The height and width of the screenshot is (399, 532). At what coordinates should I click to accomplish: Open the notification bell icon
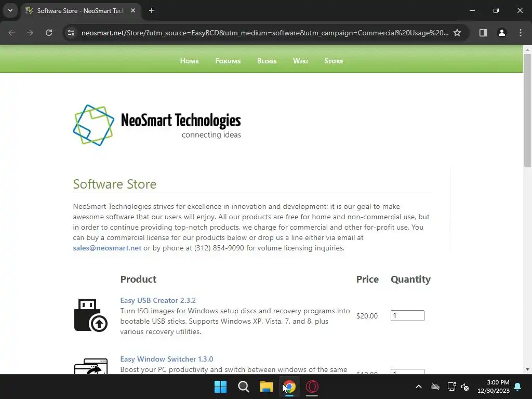coord(518,387)
